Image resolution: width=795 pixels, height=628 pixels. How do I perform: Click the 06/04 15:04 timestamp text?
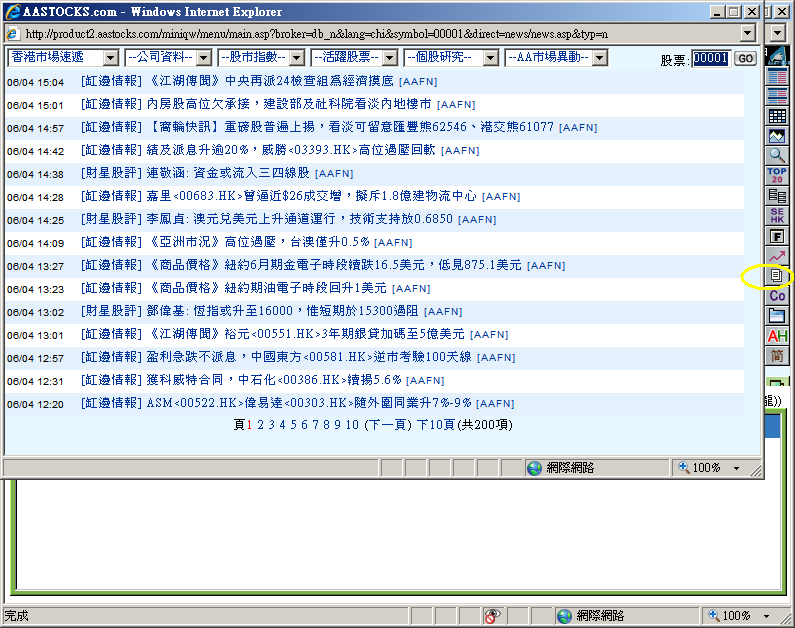click(x=35, y=82)
